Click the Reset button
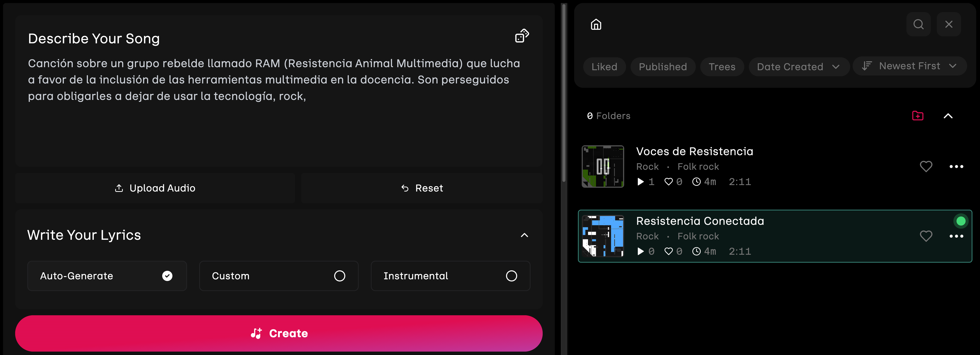The width and height of the screenshot is (980, 355). click(422, 188)
